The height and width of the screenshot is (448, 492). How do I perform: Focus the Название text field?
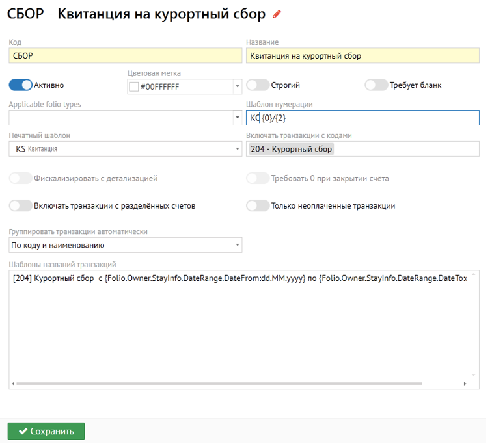pyautogui.click(x=362, y=55)
